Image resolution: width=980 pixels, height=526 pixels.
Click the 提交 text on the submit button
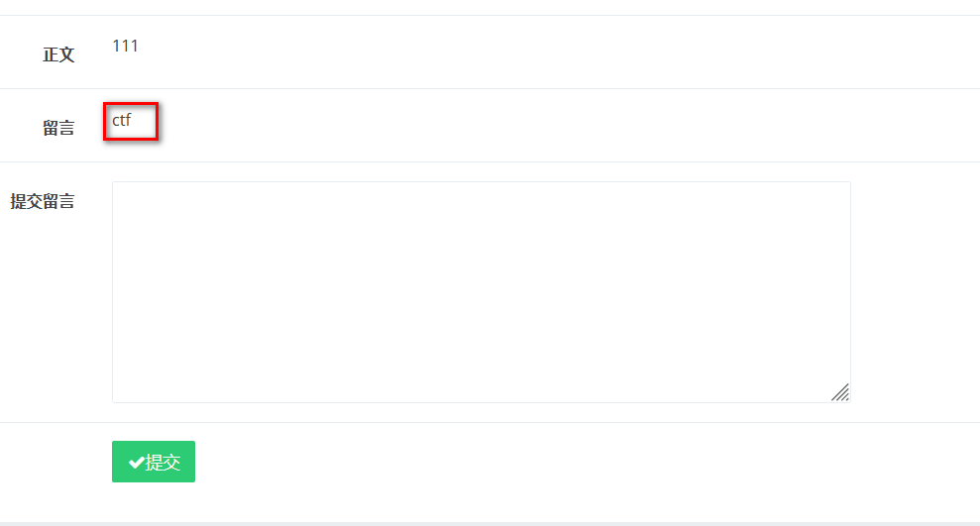[163, 463]
